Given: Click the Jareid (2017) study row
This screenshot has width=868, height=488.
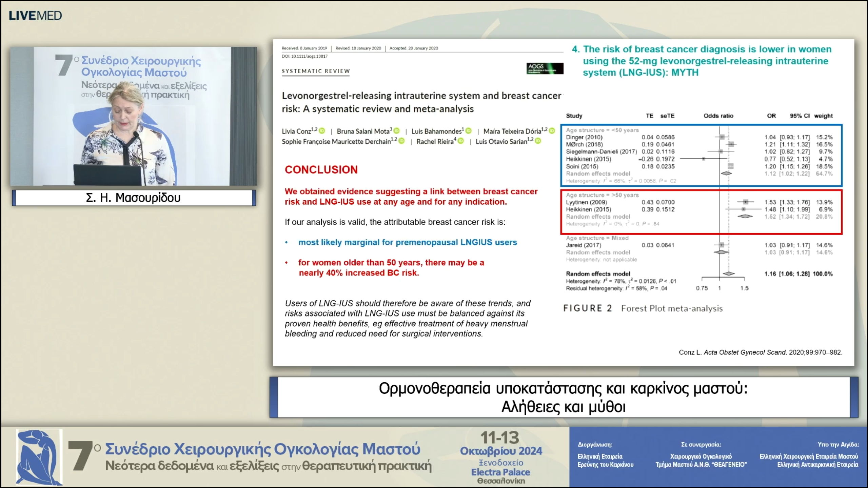Looking at the screenshot, I should (699, 245).
